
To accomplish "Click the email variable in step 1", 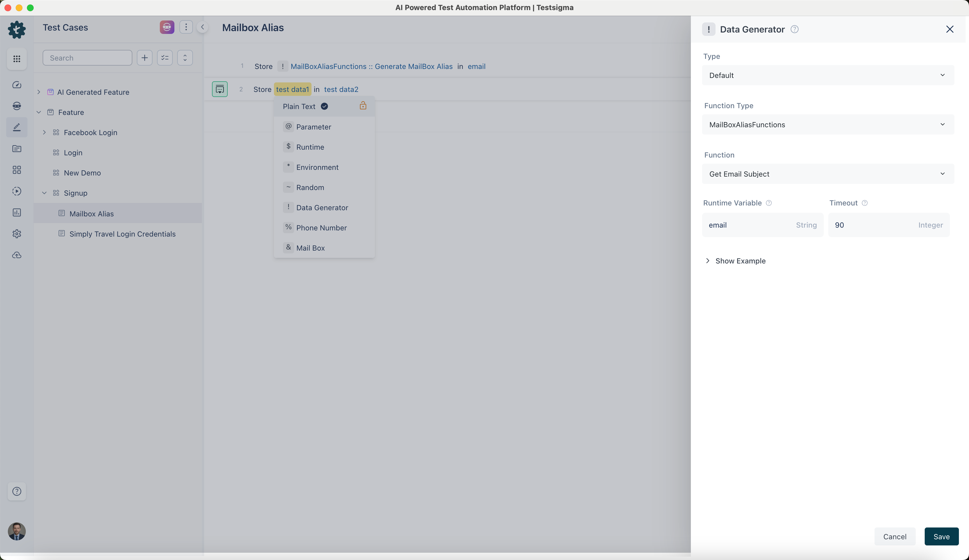I will [x=476, y=66].
